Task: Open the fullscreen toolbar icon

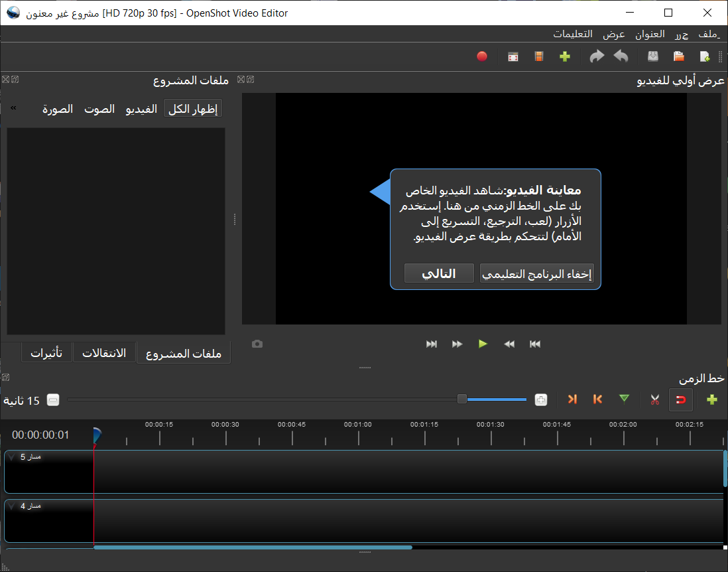Action: point(513,56)
